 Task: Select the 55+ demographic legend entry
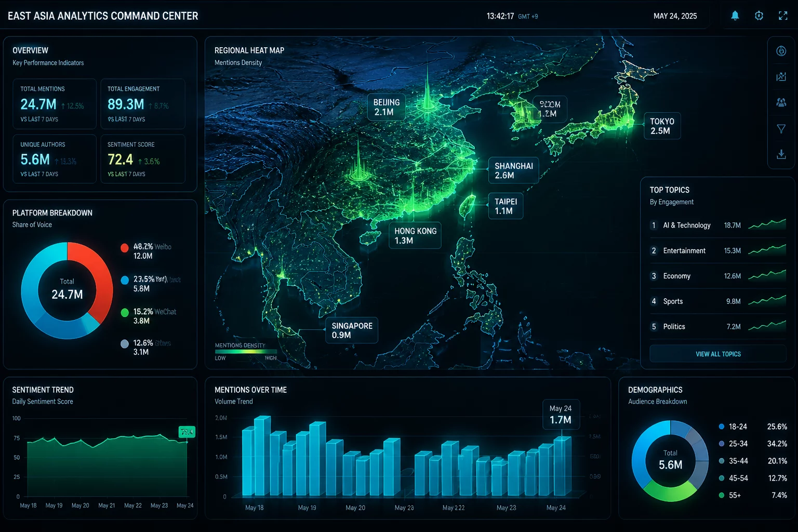tap(753, 495)
